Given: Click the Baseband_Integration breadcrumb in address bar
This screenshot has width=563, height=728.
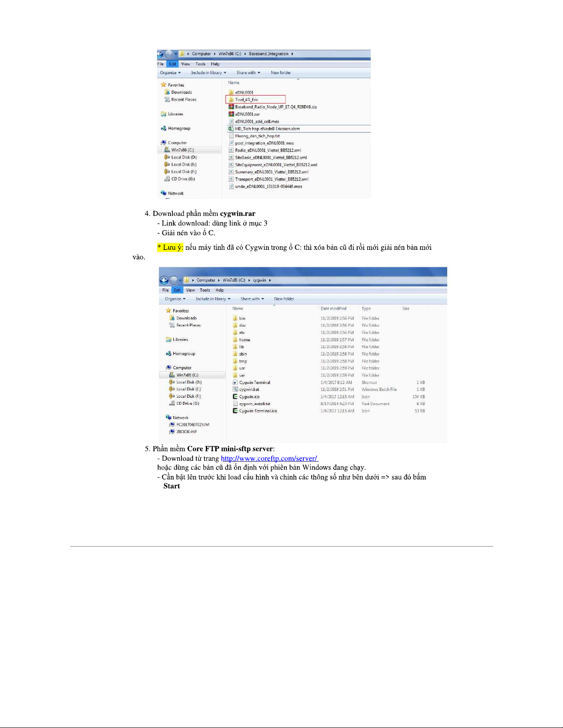Looking at the screenshot, I should [x=268, y=54].
